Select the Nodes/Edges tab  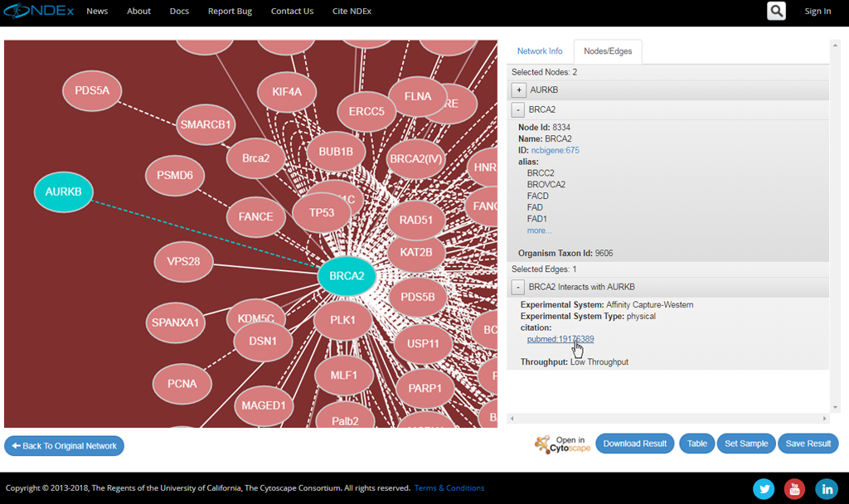pos(608,51)
